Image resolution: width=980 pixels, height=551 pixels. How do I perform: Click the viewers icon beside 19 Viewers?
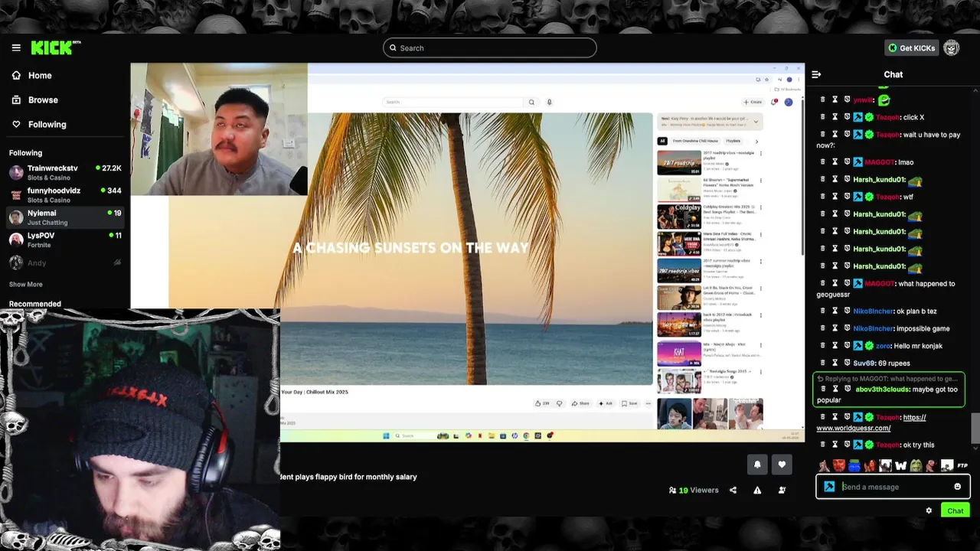tap(672, 490)
